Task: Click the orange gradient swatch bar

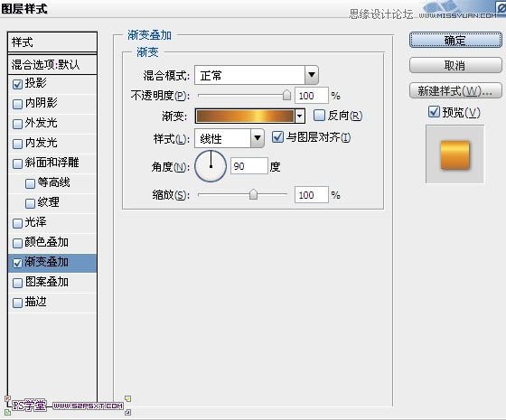Action: click(245, 116)
